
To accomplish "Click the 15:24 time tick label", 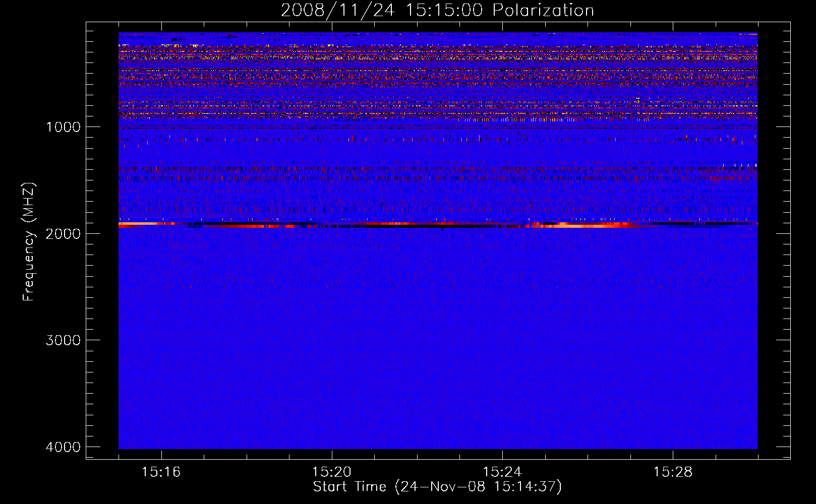I will pyautogui.click(x=502, y=472).
